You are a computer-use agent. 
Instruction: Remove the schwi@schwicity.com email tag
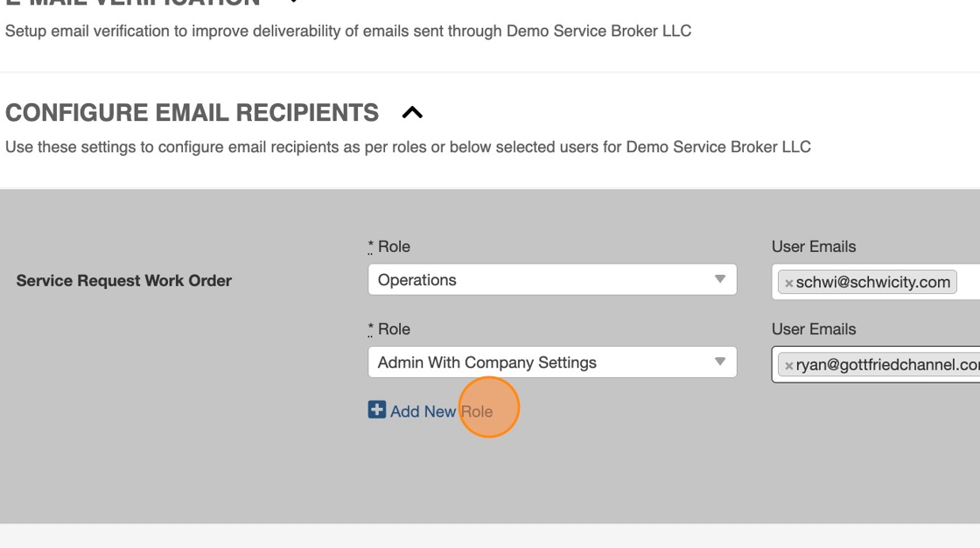pos(788,283)
